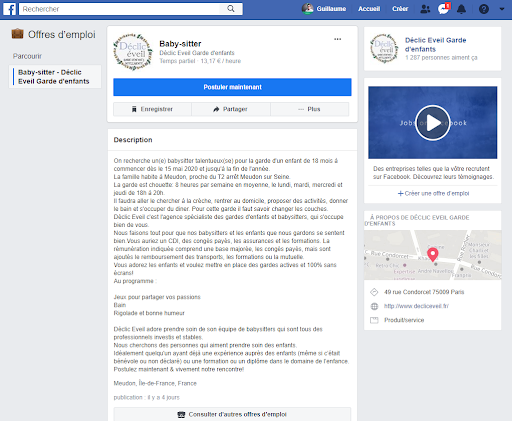Open the declicevell.fr website link
This screenshot has height=421, width=512.
coord(416,306)
